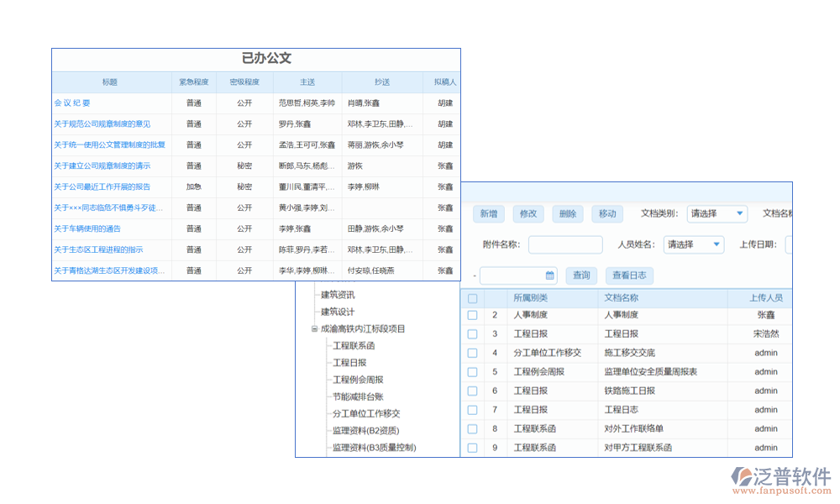
Task: Select 建筑资讯 in the folder tree
Action: pos(338,295)
